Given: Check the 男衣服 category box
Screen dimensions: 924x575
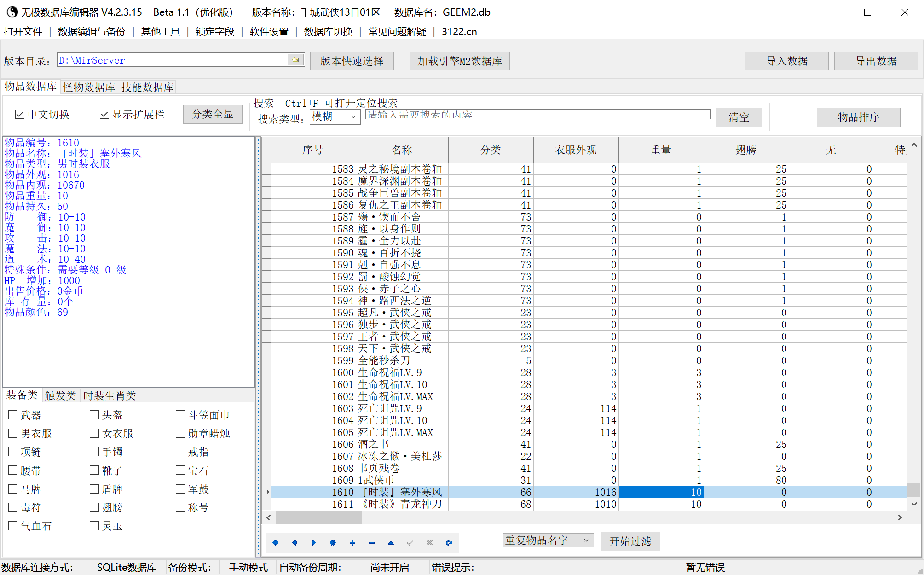Looking at the screenshot, I should click(x=13, y=433).
